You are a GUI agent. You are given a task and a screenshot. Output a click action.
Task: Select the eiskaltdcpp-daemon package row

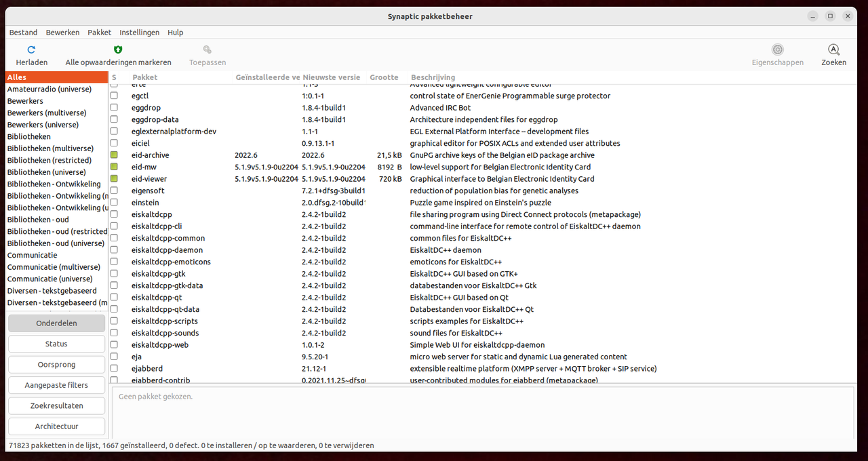(484, 250)
